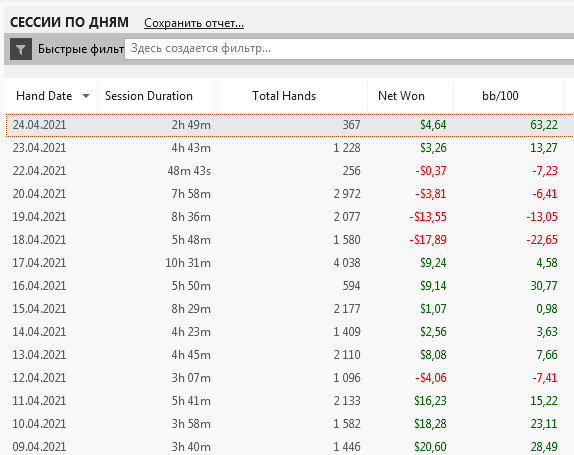
Task: Click the -22,65 bb/100 value
Action: pos(542,240)
